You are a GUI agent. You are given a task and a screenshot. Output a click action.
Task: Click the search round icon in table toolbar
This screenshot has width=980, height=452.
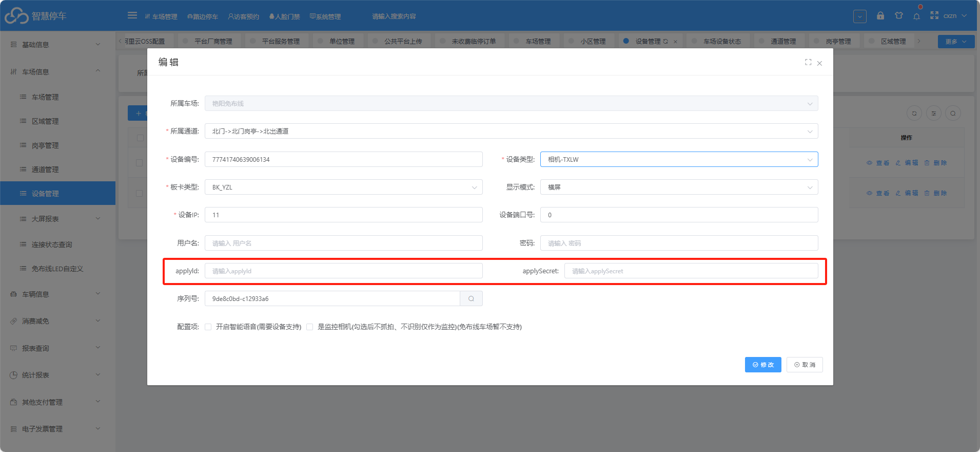click(953, 114)
